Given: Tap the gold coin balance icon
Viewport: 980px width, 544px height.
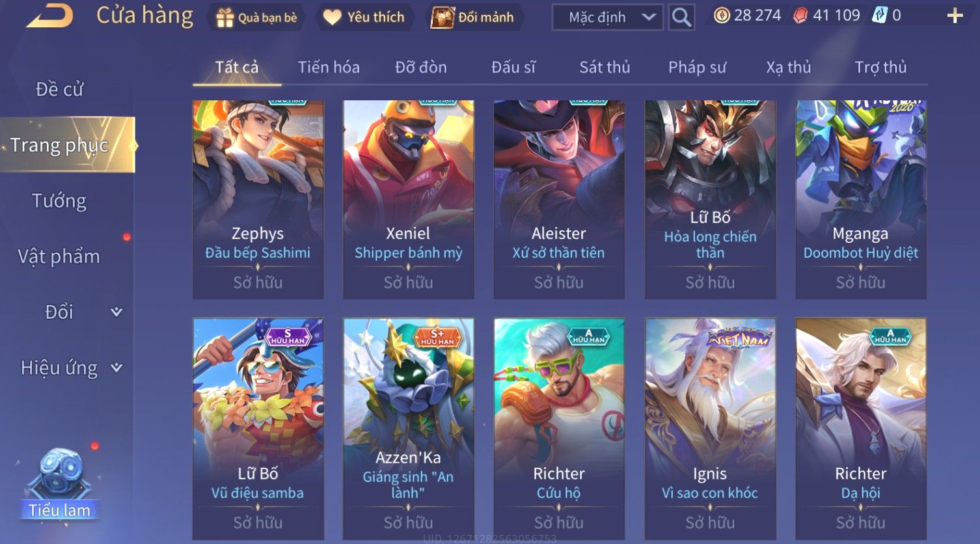Looking at the screenshot, I should click(722, 16).
